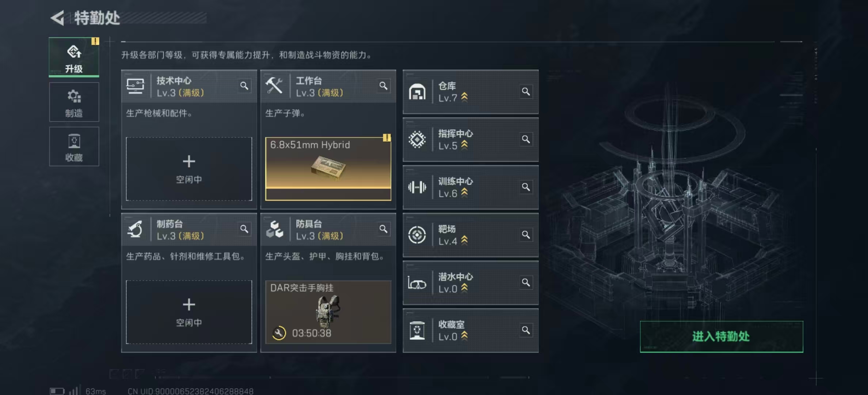Select the 升级 tab
Viewport: 868px width, 395px height.
(x=74, y=57)
